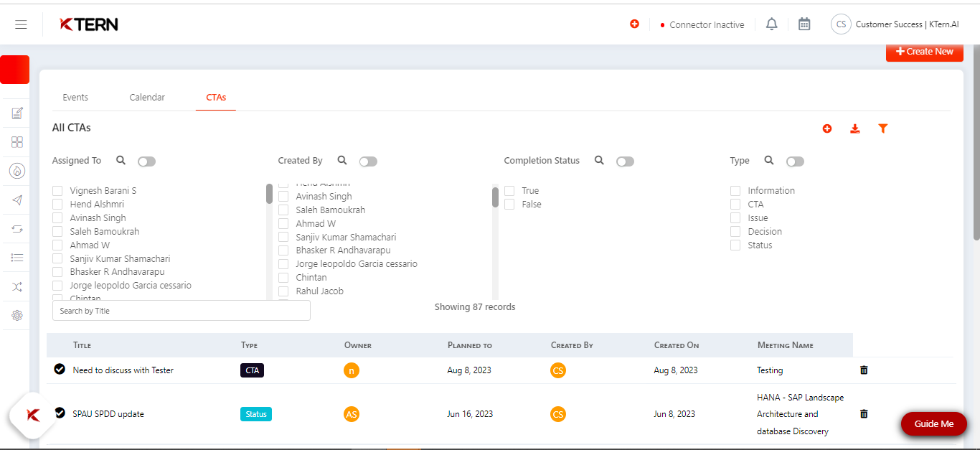Click the Create New button
980x450 pixels.
coord(925,52)
